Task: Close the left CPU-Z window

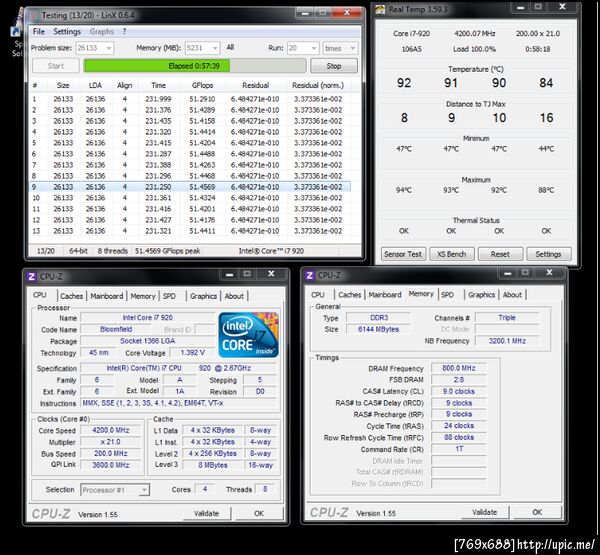Action: tap(271, 274)
